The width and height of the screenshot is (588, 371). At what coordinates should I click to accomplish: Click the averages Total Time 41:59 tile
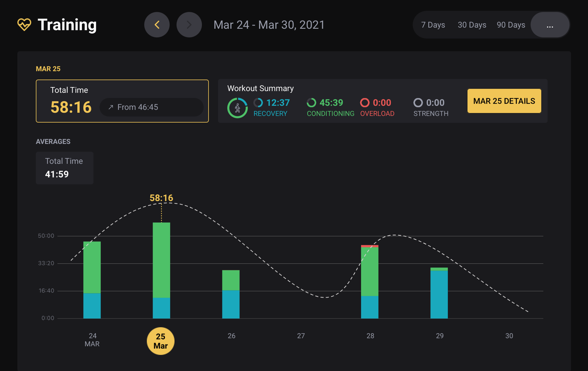(65, 168)
